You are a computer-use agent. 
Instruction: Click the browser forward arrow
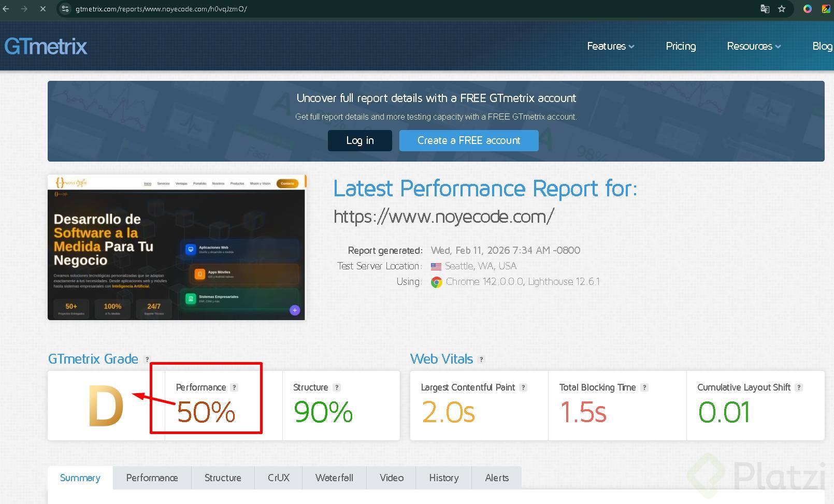[x=24, y=9]
